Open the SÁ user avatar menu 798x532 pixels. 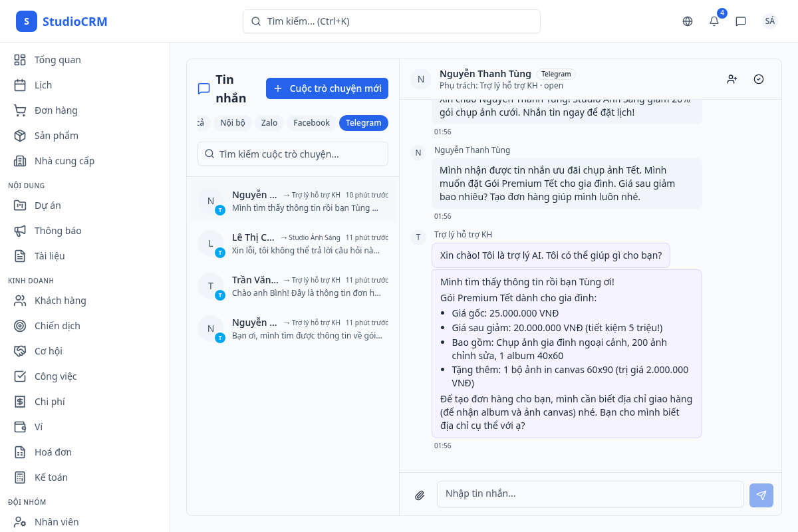[x=770, y=21]
